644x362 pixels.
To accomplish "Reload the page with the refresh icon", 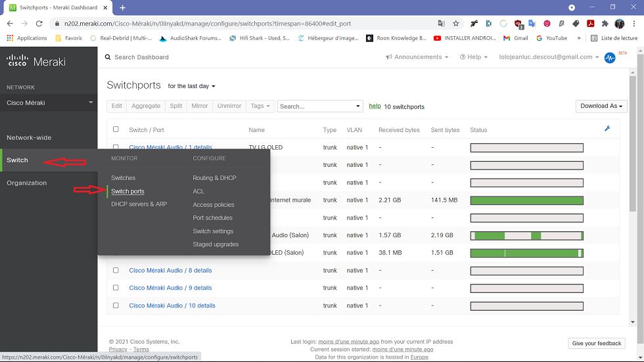I will click(39, 24).
